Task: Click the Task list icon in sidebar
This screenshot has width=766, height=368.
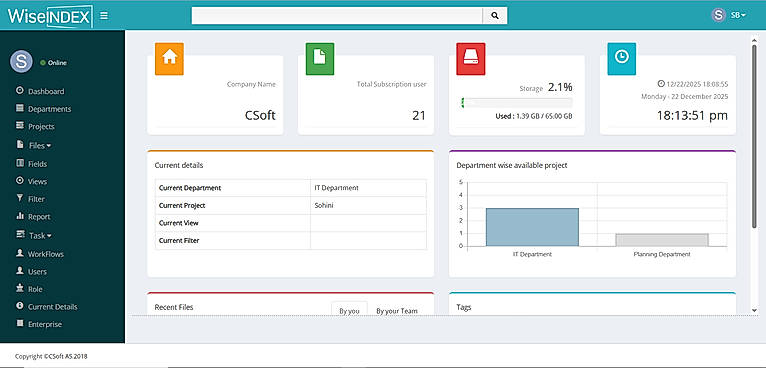Action: [21, 235]
